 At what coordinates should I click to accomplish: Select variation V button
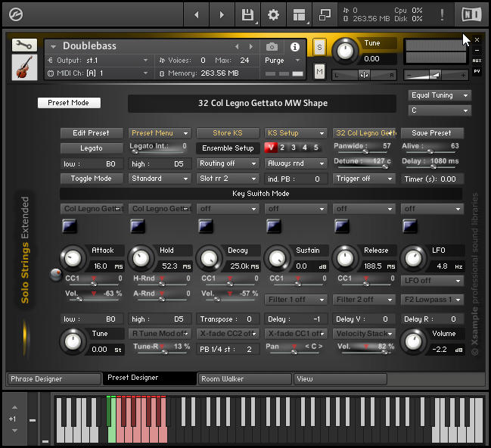(271, 148)
